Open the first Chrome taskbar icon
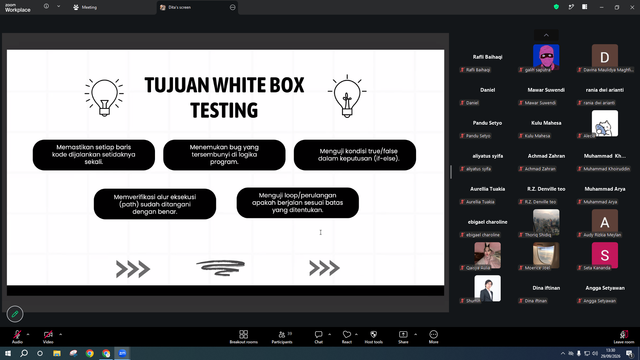Image resolution: width=640 pixels, height=360 pixels. tap(90, 353)
